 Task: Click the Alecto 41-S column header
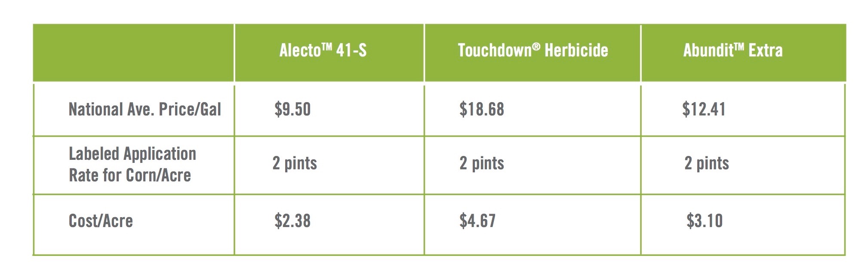point(323,50)
